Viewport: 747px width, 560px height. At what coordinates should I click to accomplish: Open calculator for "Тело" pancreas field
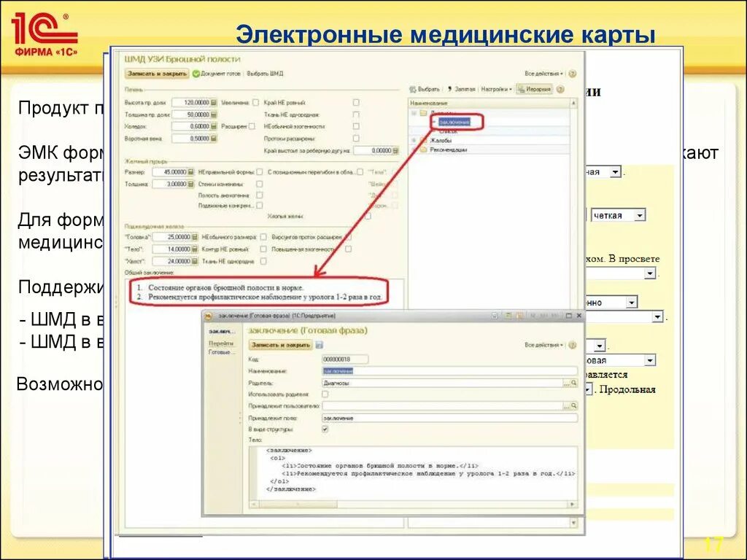point(194,249)
